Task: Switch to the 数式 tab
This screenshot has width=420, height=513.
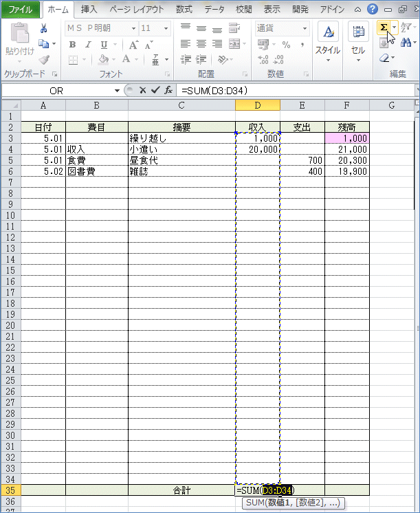Action: click(x=184, y=10)
